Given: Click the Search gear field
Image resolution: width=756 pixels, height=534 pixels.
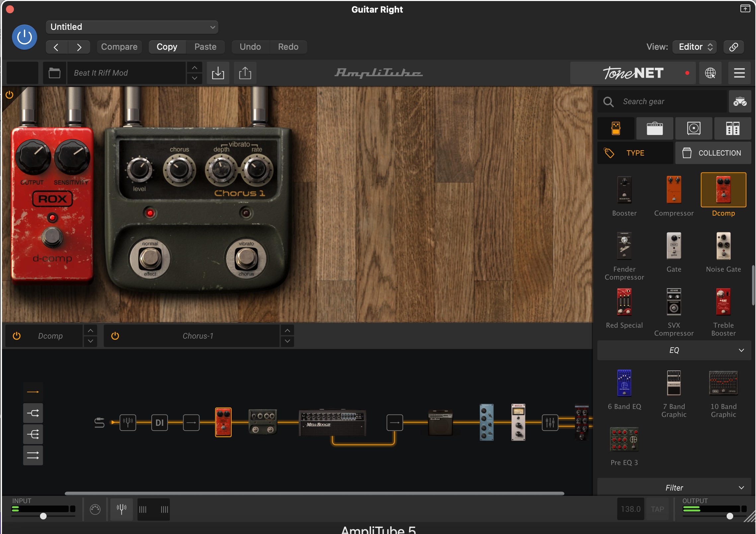Looking at the screenshot, I should (662, 101).
